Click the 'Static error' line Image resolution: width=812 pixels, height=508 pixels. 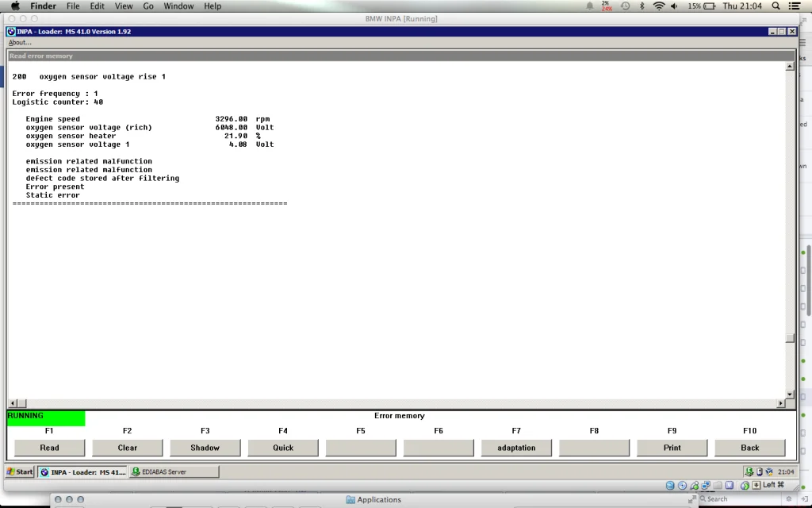tap(53, 195)
